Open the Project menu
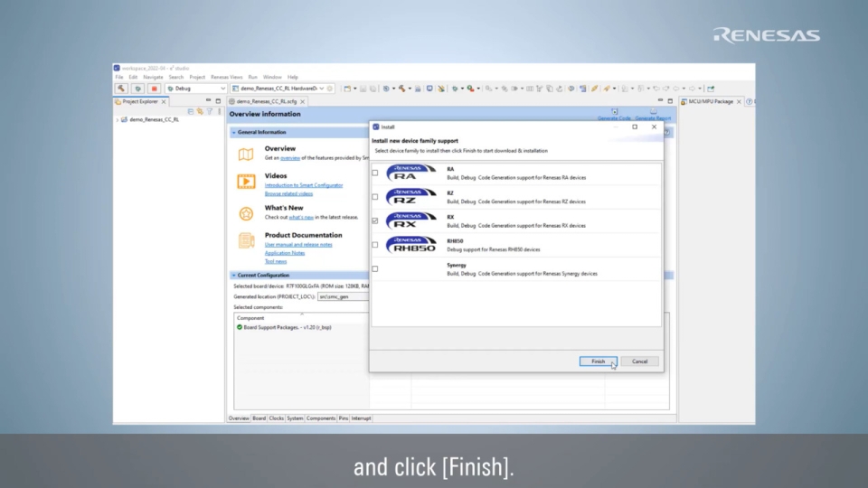Viewport: 868px width, 488px height. (x=197, y=78)
